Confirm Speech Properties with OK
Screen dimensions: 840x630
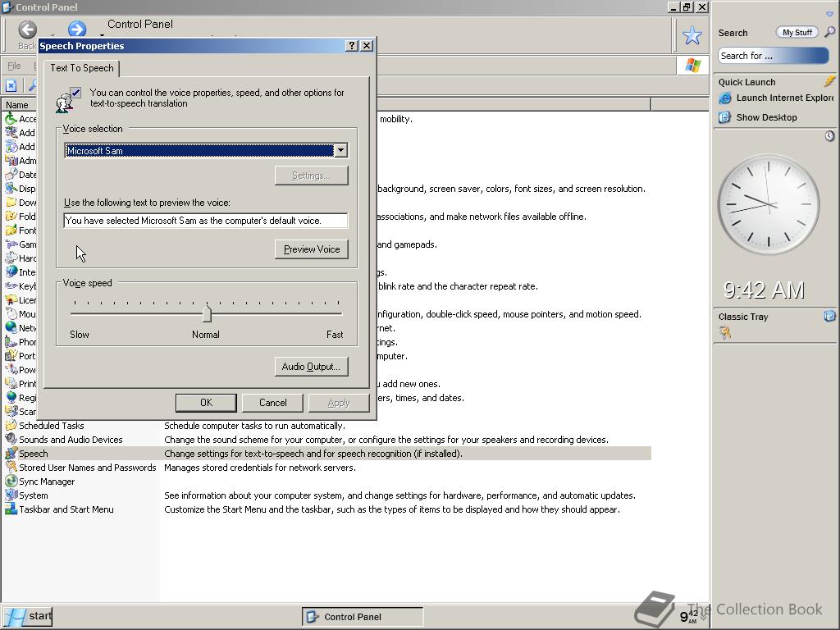click(x=206, y=402)
